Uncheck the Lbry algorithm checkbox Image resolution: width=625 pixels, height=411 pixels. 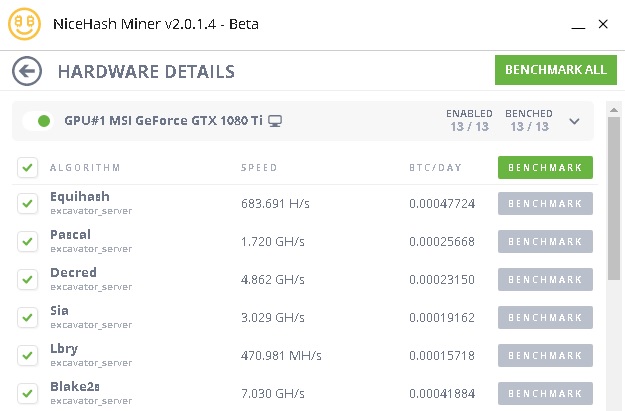28,355
